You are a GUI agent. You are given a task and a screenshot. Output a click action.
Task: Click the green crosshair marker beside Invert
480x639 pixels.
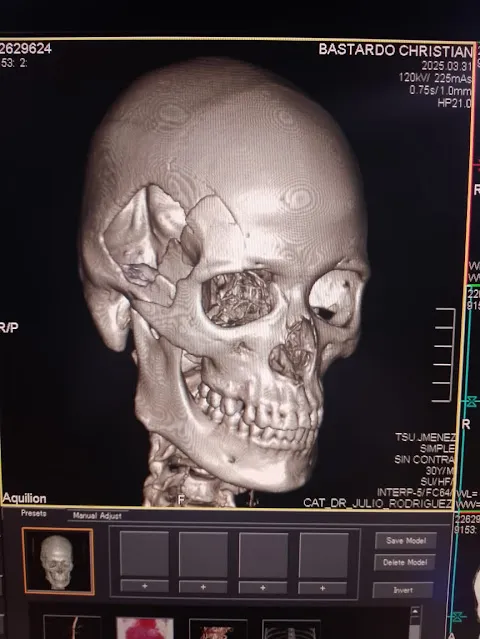coord(457,616)
